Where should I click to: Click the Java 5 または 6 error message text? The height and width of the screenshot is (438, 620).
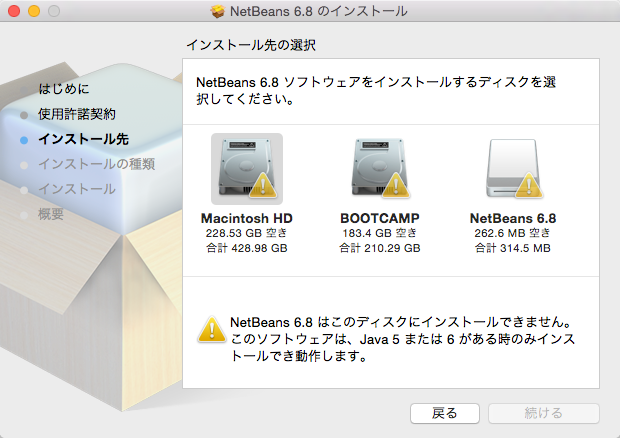[x=402, y=339]
